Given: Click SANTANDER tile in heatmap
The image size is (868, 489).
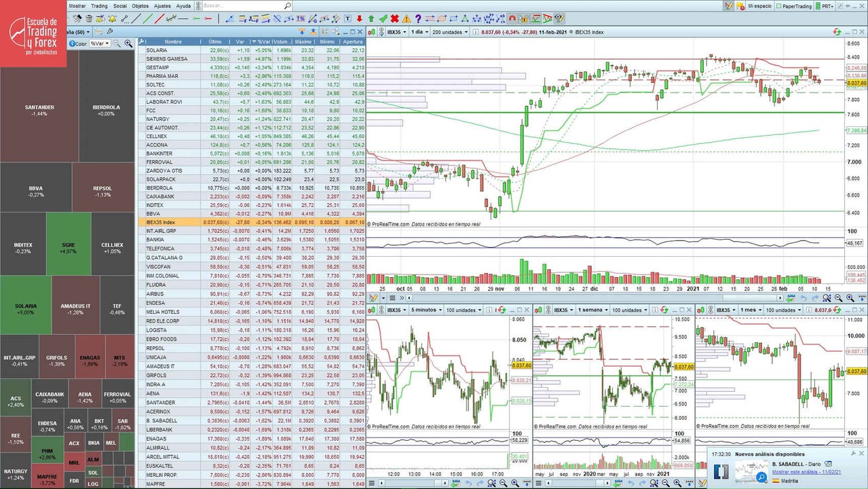Looking at the screenshot, I should 39,110.
